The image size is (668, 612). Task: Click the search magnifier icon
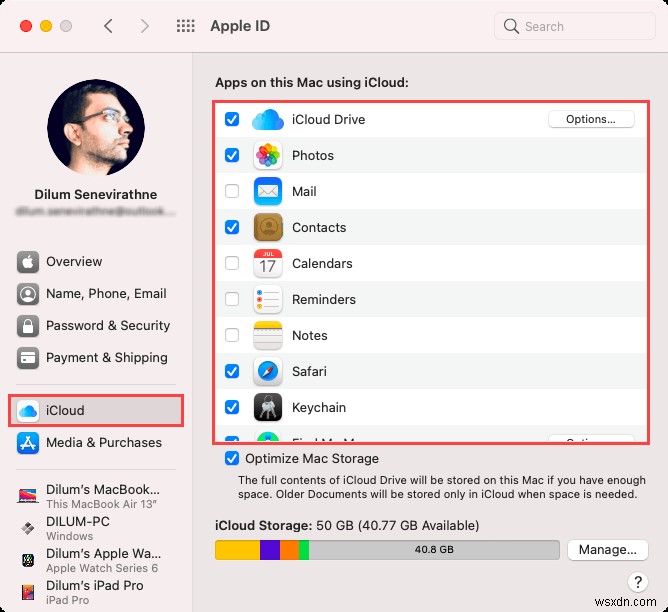[511, 26]
